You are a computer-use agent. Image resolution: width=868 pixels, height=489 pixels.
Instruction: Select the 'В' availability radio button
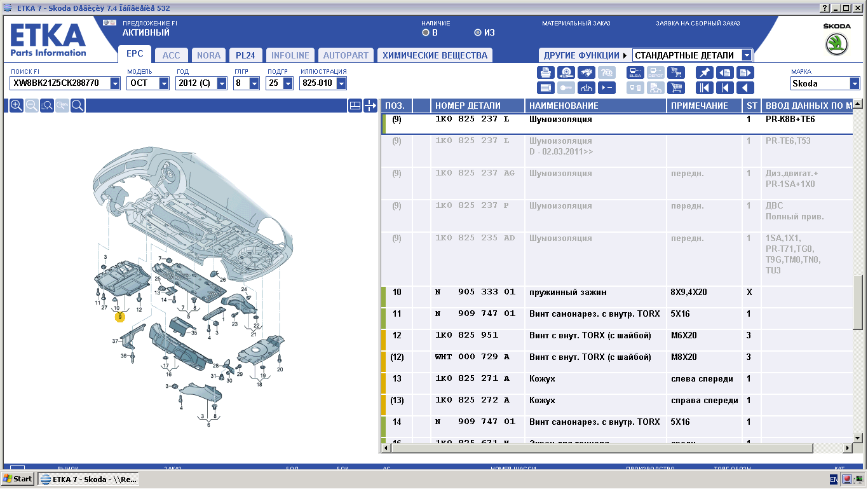(x=426, y=32)
